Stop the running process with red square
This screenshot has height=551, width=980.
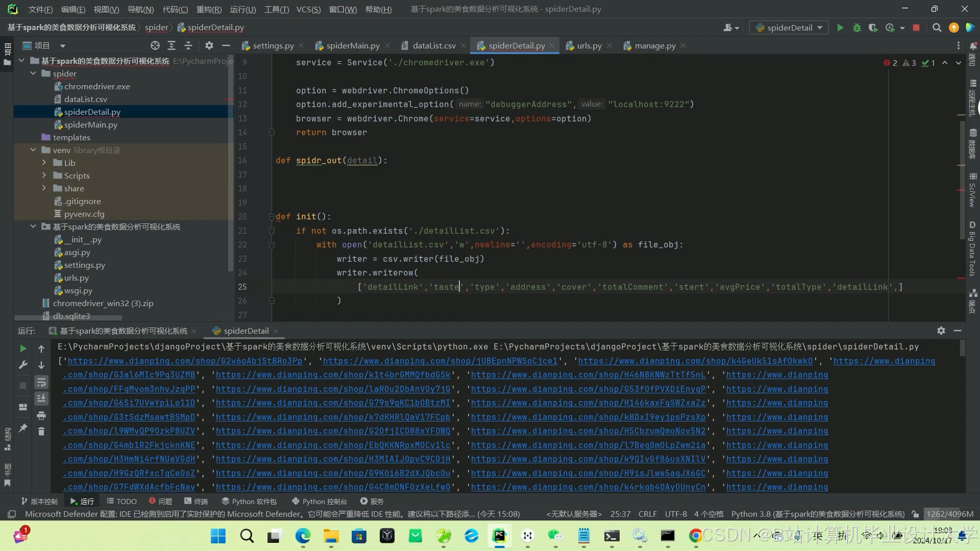pyautogui.click(x=916, y=28)
